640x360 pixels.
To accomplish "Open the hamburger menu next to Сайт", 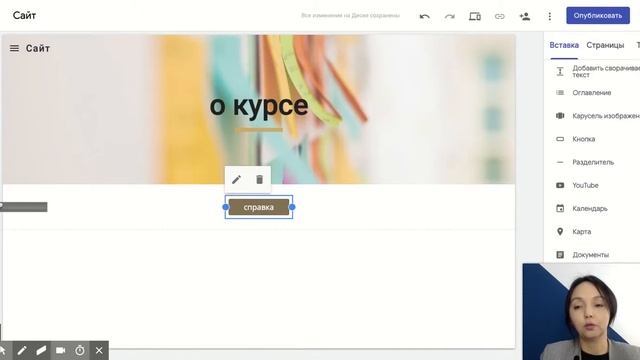I will point(14,48).
